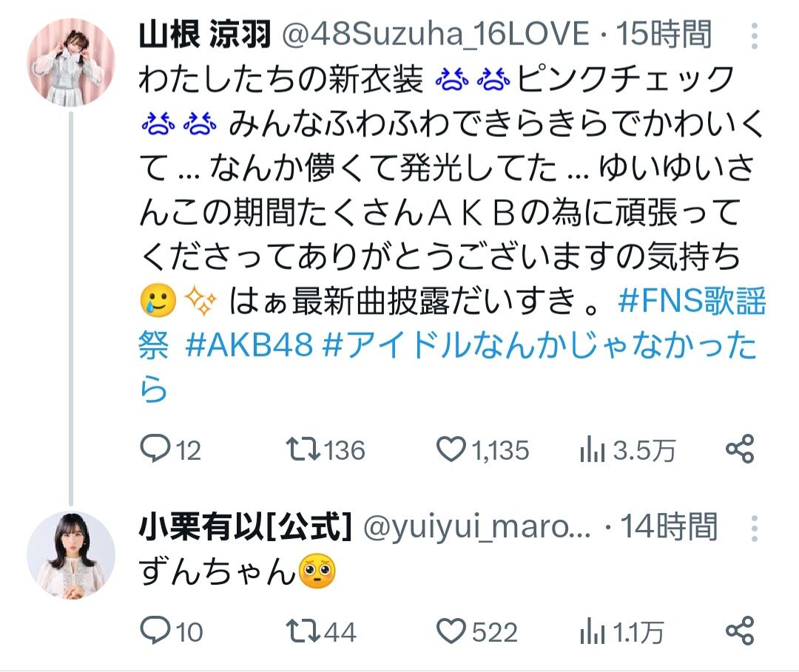Open the 15時間 timestamp of tweet

click(664, 34)
